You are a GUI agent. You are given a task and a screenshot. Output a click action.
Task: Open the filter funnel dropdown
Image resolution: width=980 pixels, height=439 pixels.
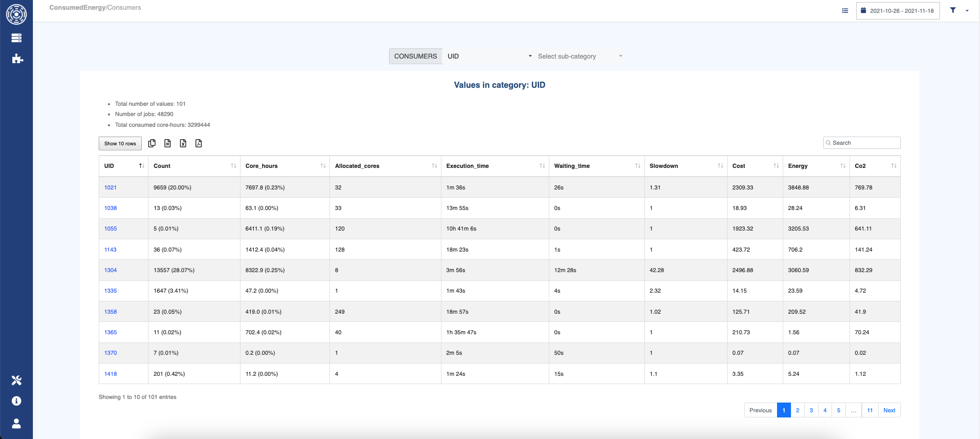click(x=958, y=10)
